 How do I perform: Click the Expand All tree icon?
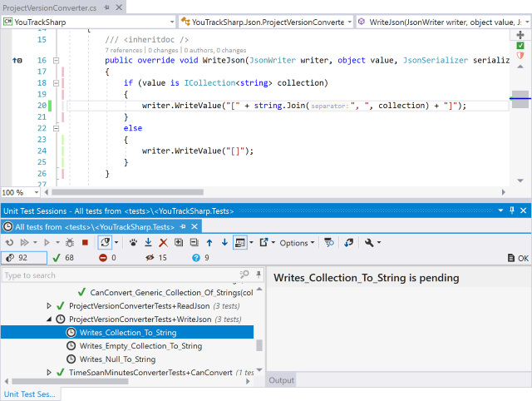coord(178,243)
